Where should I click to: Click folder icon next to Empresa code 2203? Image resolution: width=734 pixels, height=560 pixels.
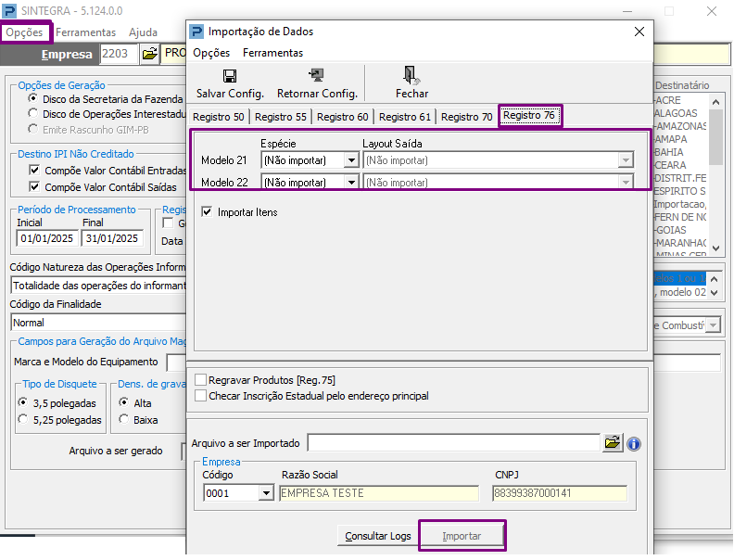pos(149,54)
